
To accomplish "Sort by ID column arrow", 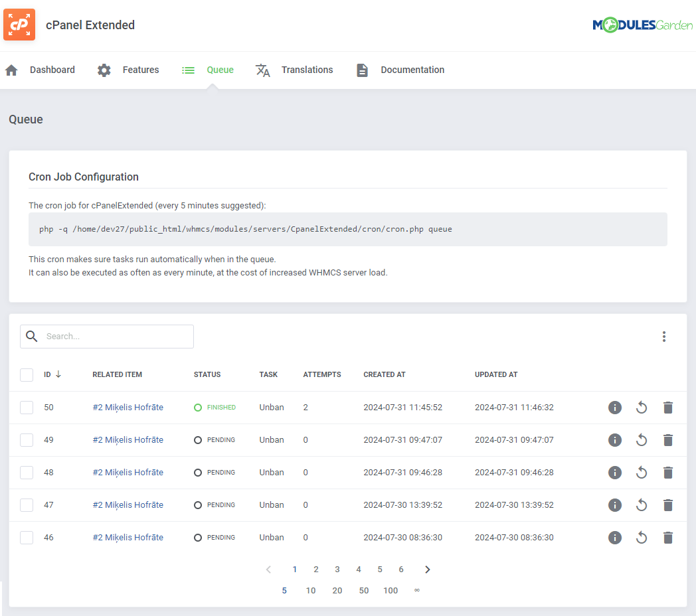I will point(58,374).
